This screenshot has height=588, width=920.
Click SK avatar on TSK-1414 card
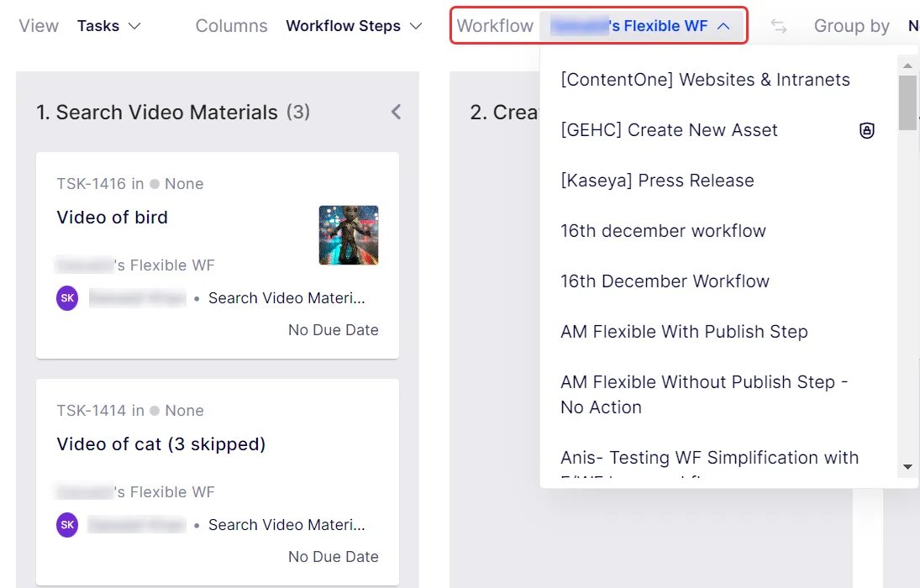pos(67,525)
